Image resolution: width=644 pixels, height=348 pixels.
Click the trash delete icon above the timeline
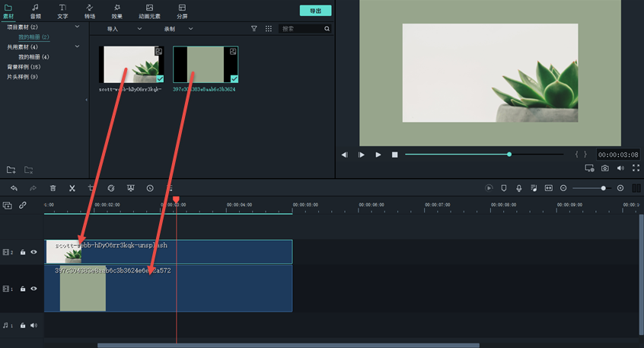click(x=53, y=188)
